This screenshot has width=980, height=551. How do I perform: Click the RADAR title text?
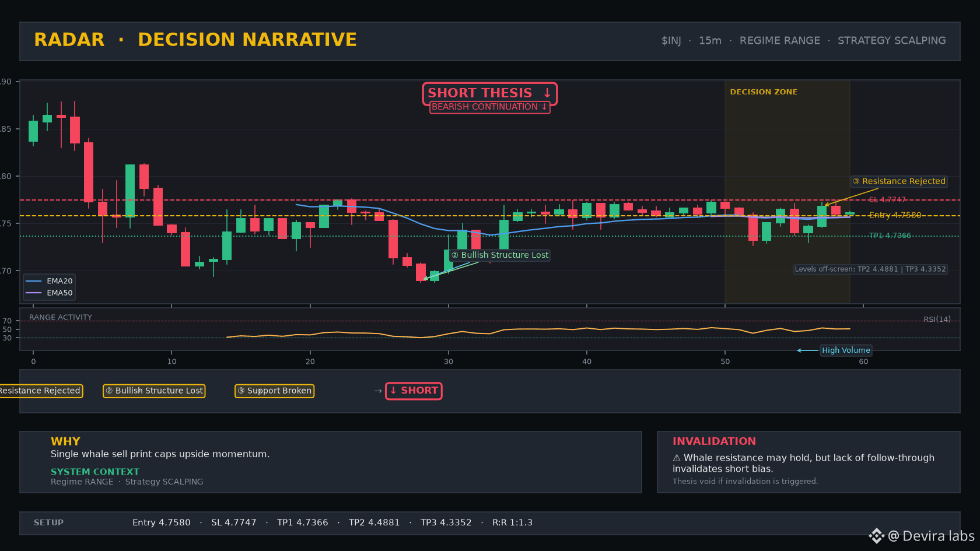coord(69,40)
